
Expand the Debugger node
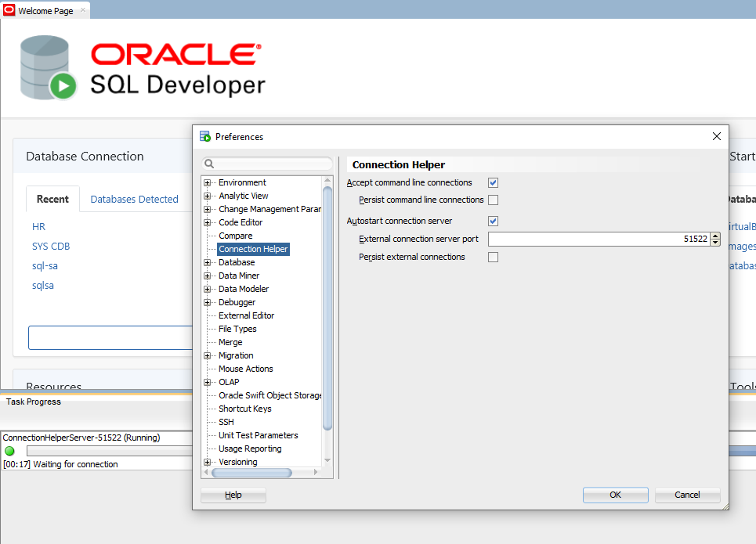208,303
